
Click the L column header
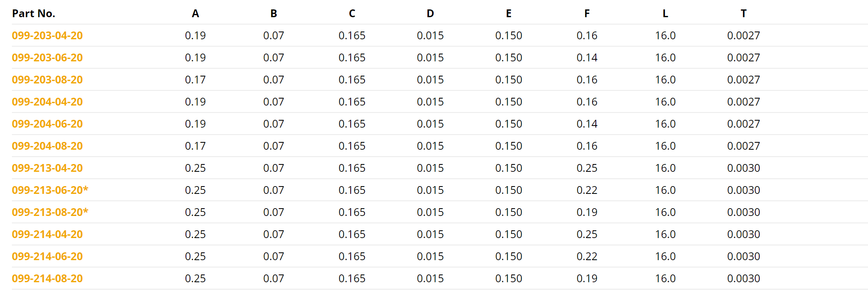point(665,13)
